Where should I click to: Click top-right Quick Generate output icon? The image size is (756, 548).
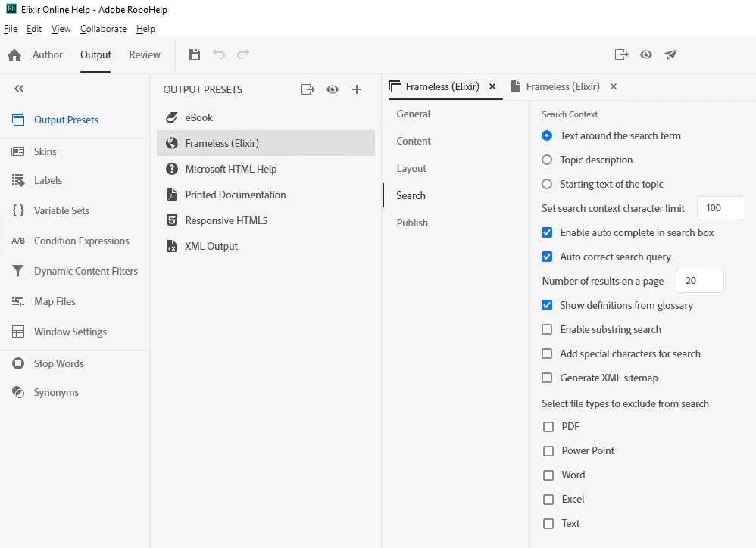(x=621, y=54)
